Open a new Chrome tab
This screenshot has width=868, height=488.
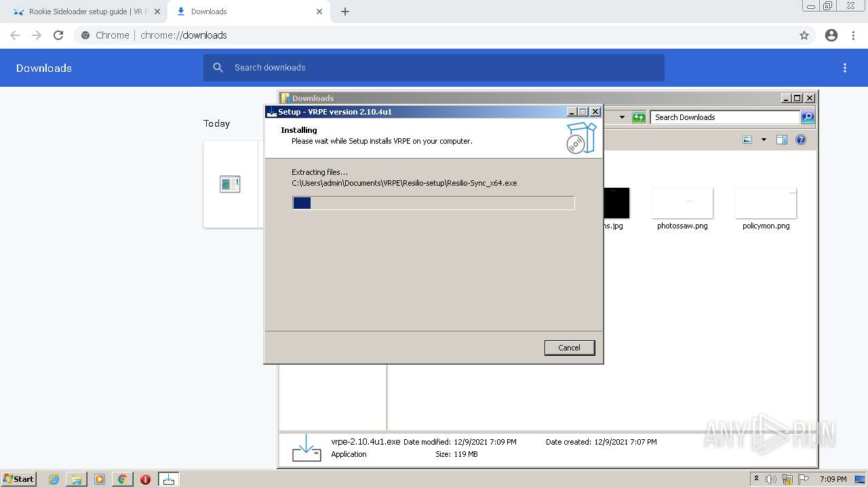click(345, 12)
